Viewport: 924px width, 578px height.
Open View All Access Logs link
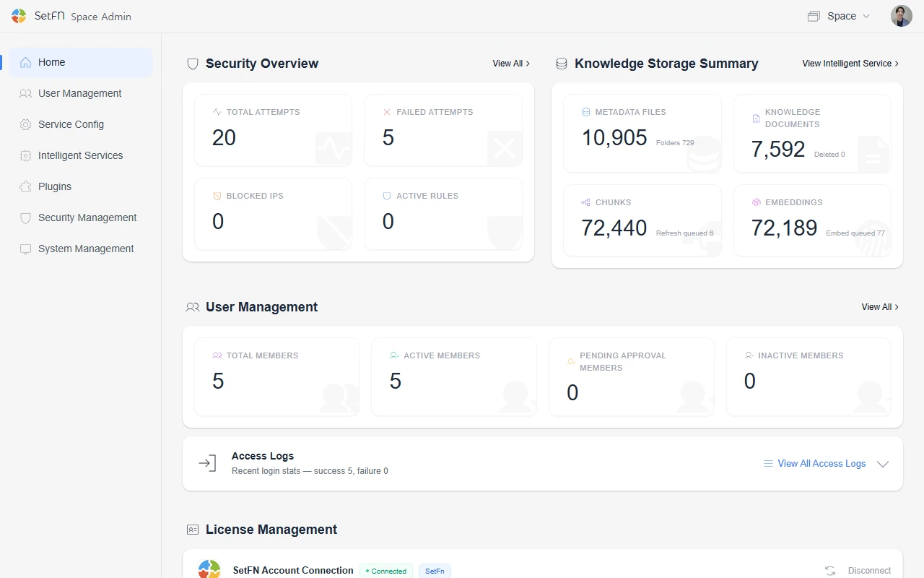814,463
